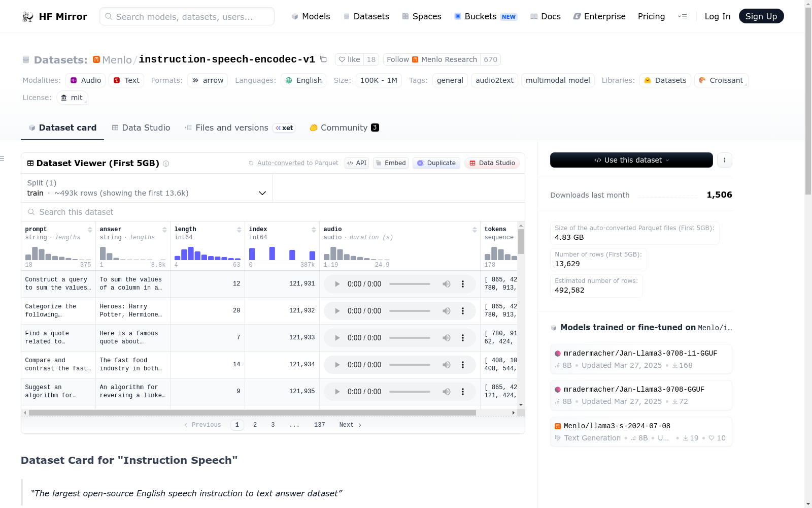Viewport: 812px width, 508px height.
Task: Click the Search this dataset field
Action: pos(273,212)
